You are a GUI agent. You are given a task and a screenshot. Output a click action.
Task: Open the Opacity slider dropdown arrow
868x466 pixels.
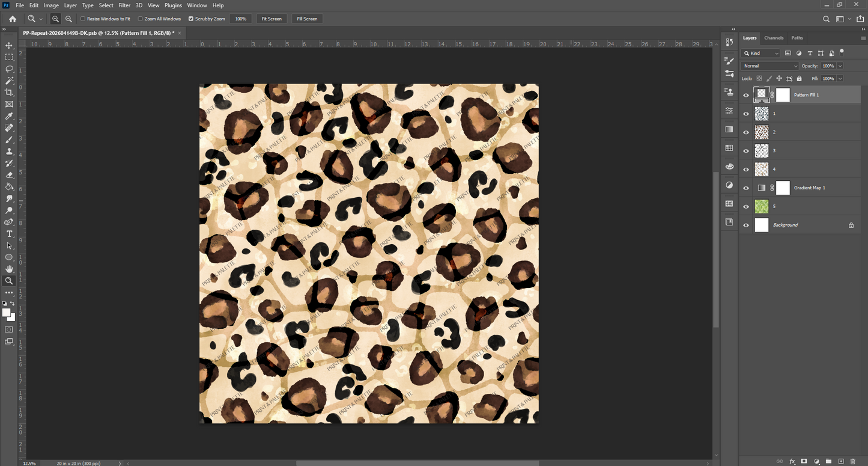[840, 66]
